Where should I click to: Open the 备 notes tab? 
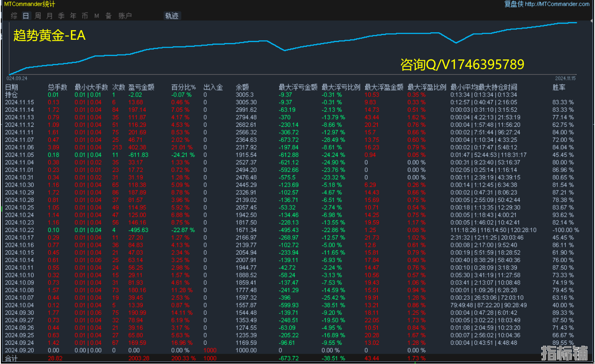tap(108, 16)
